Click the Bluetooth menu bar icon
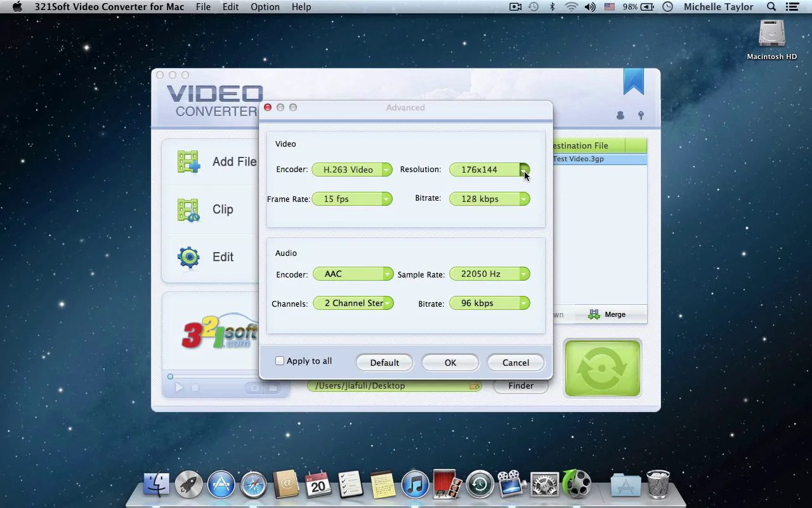The image size is (812, 508). [553, 7]
